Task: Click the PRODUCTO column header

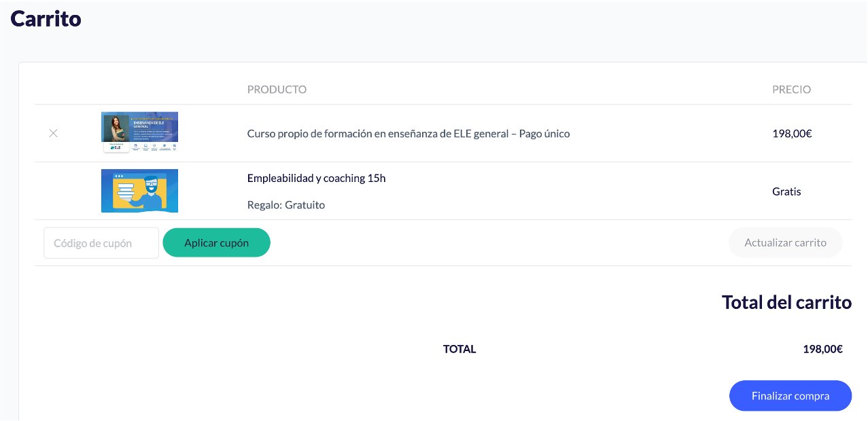Action: pyautogui.click(x=277, y=90)
